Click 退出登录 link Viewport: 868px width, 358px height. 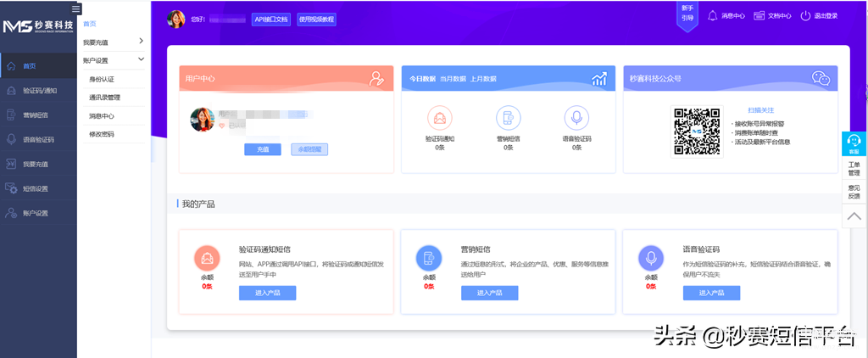point(826,16)
